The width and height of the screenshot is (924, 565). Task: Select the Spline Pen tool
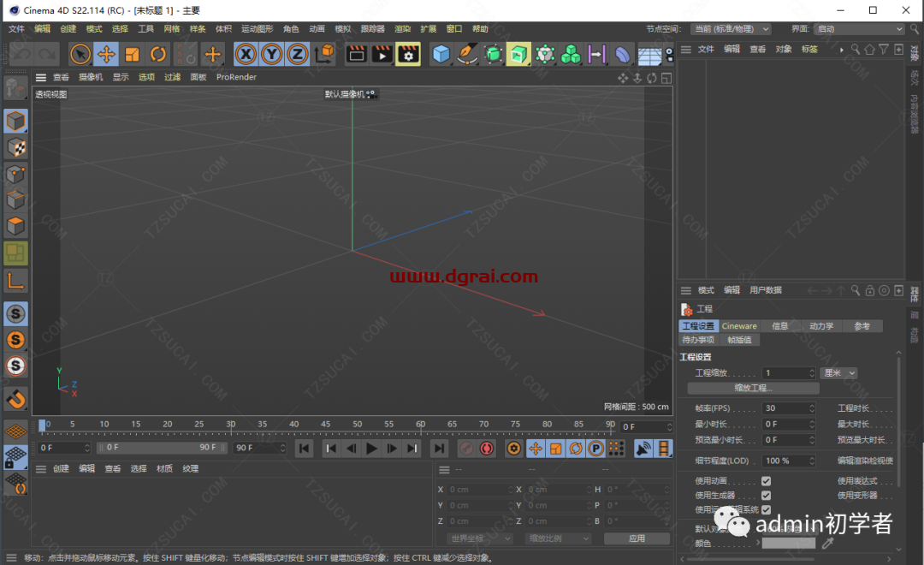467,54
